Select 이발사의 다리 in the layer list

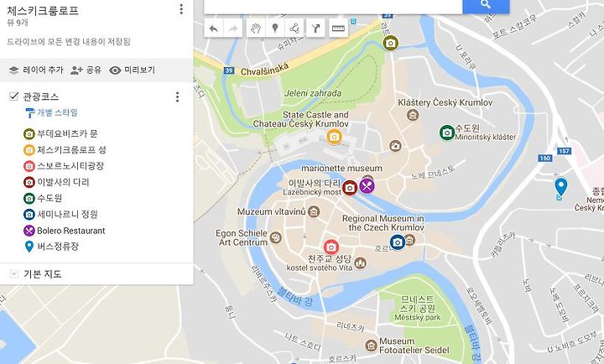56,182
